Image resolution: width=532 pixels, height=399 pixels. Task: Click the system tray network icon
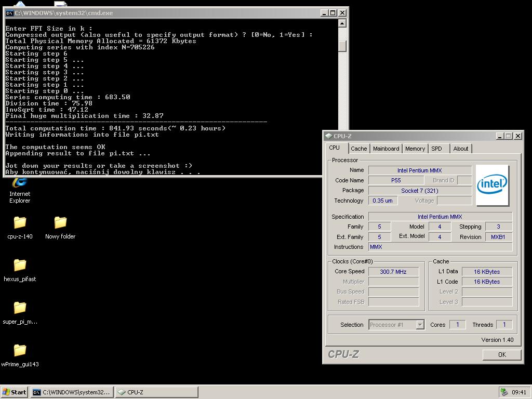[x=504, y=392]
